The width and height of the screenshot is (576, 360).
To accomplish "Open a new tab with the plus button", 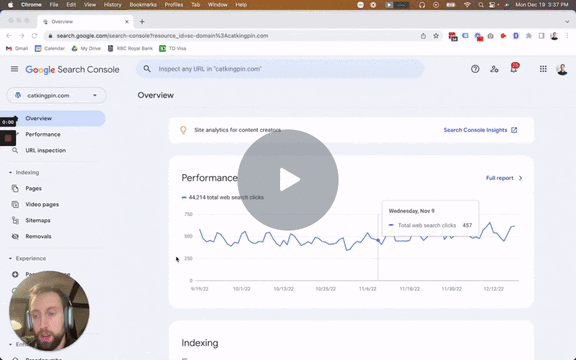I will coord(142,21).
